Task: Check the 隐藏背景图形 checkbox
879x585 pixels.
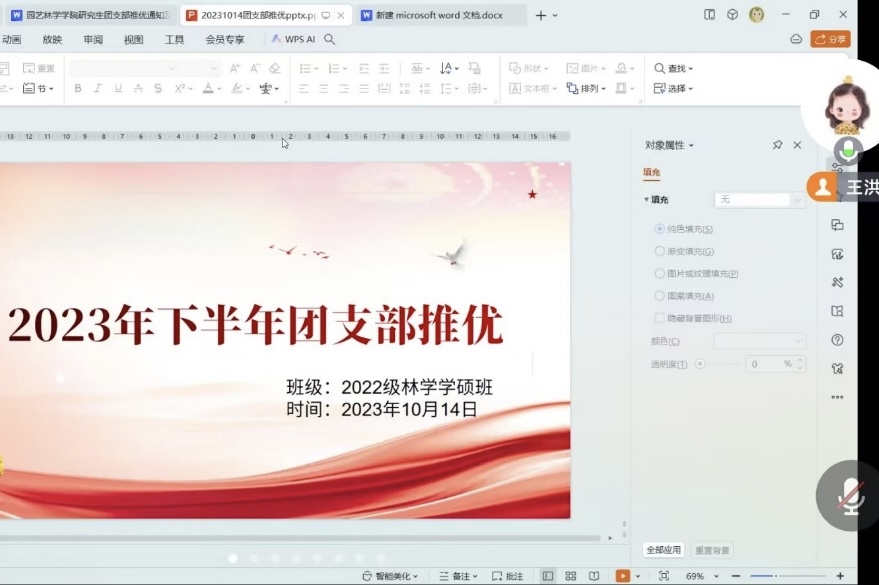Action: 660,318
